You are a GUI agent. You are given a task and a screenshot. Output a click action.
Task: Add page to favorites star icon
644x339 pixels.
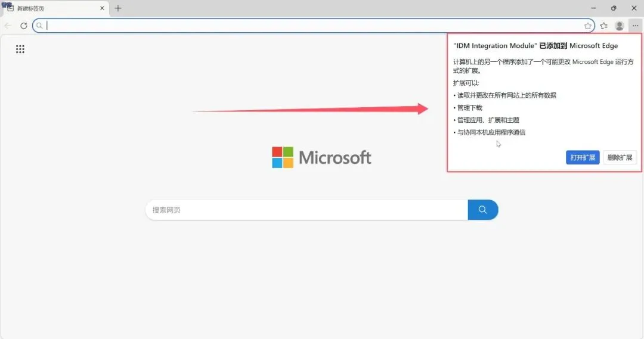[588, 26]
